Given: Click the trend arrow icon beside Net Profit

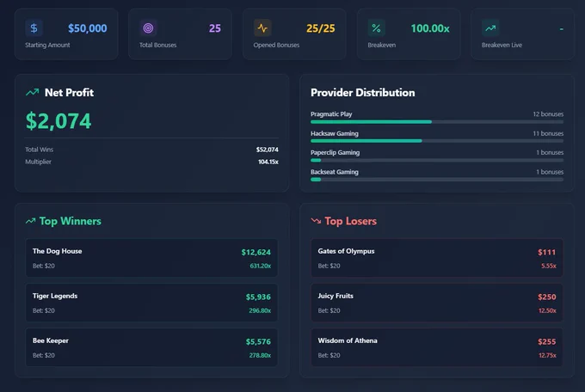Looking at the screenshot, I should pos(33,92).
